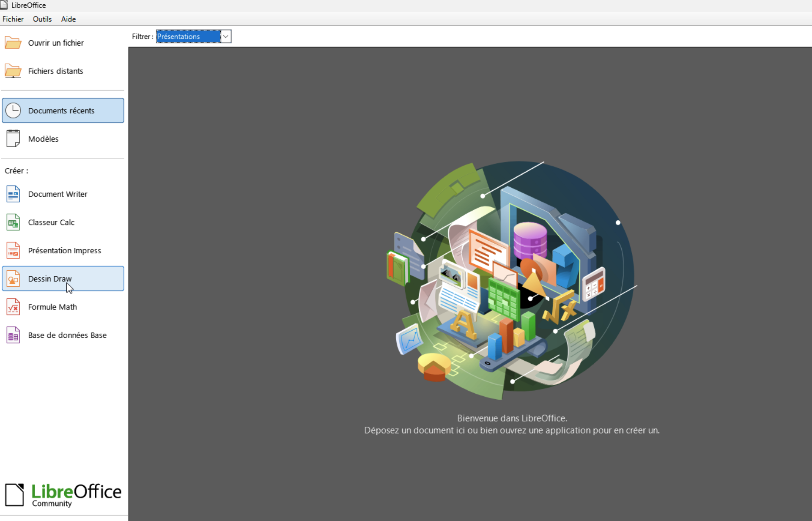The image size is (812, 521).
Task: Click the LibreOffice welcome illustration
Action: [x=512, y=280]
